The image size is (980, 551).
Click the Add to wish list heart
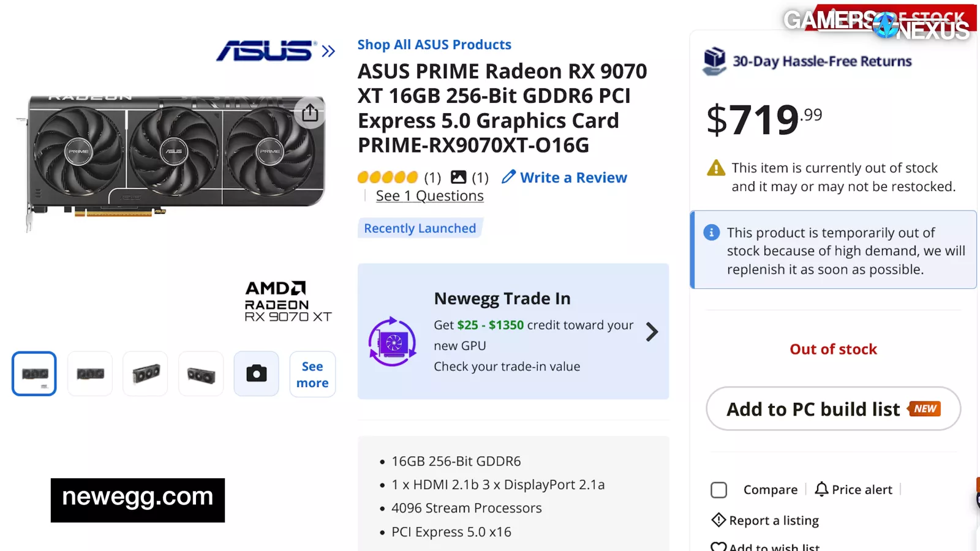(718, 547)
